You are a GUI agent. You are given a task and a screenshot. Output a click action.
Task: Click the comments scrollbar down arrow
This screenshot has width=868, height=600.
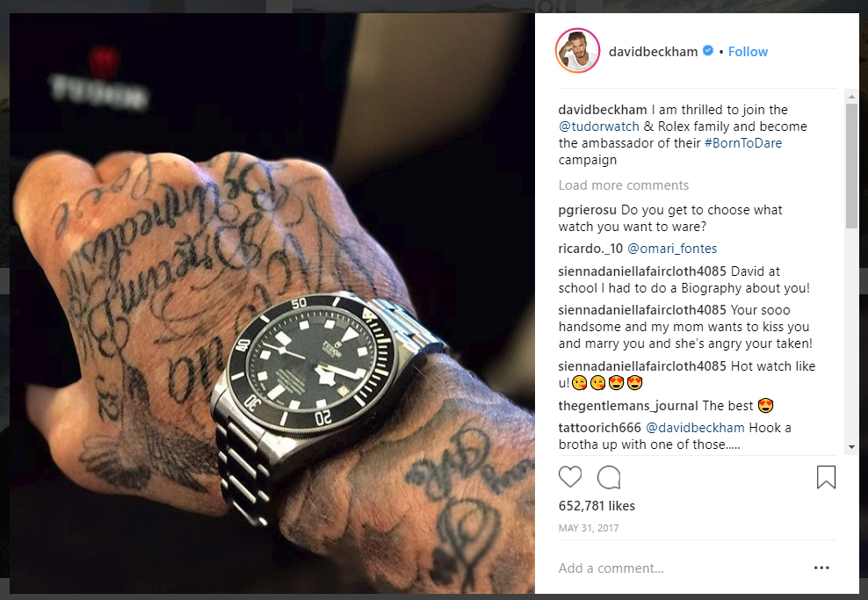pyautogui.click(x=851, y=447)
